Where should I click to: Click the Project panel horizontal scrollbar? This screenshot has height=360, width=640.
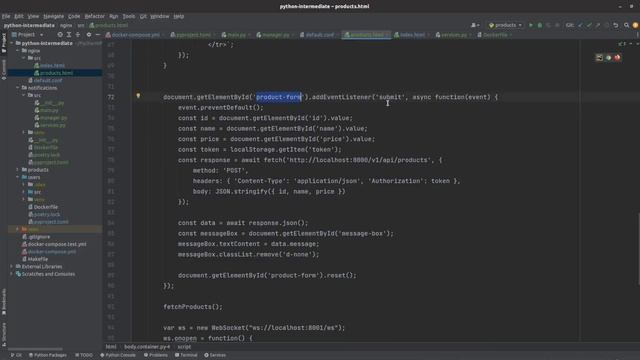[x=36, y=349]
